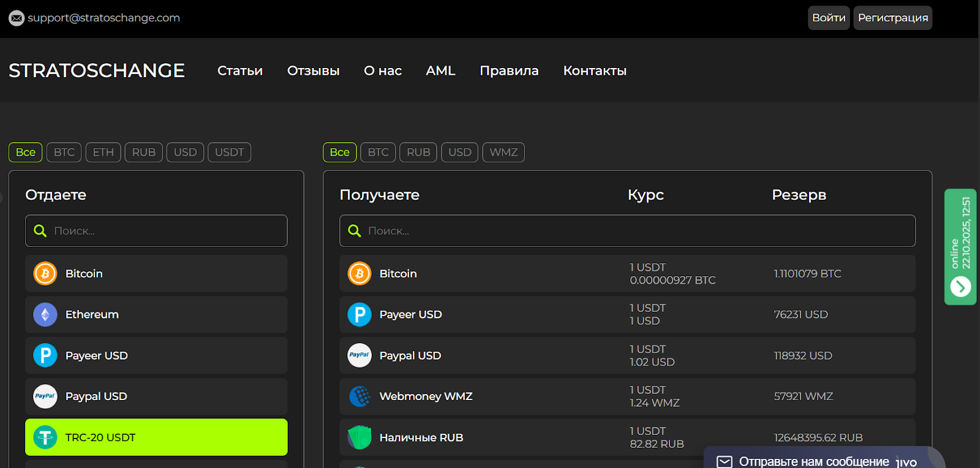Viewport: 980px width, 468px height.
Task: Click the Bitcoin icon in Отдаете list
Action: [x=45, y=274]
